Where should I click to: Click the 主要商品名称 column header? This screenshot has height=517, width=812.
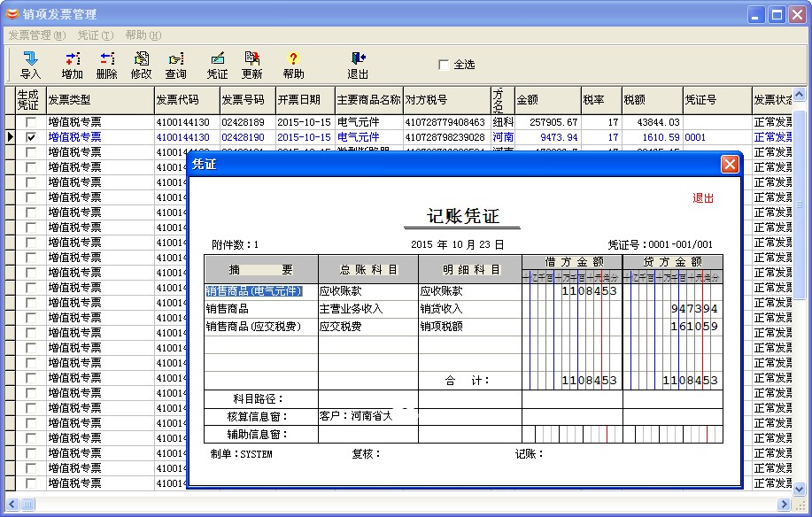[368, 100]
